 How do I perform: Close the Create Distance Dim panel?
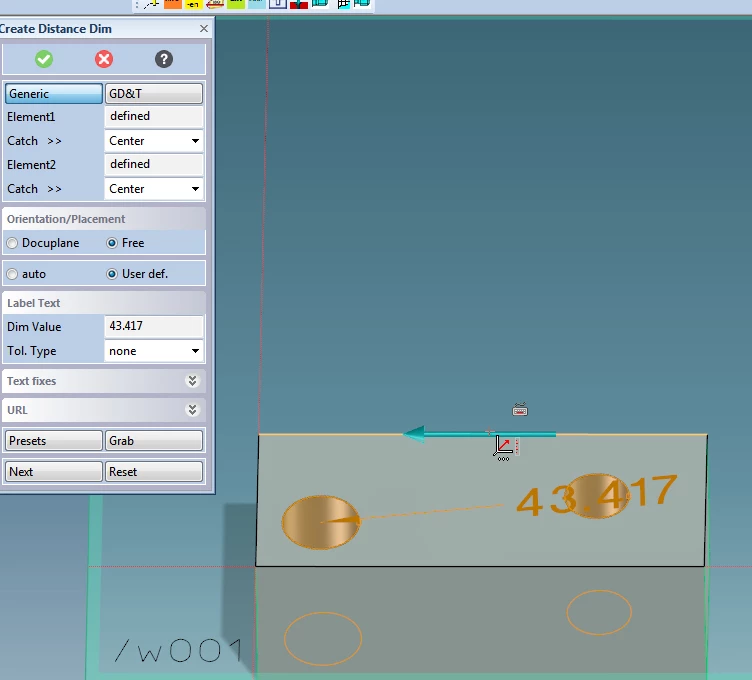(x=204, y=29)
